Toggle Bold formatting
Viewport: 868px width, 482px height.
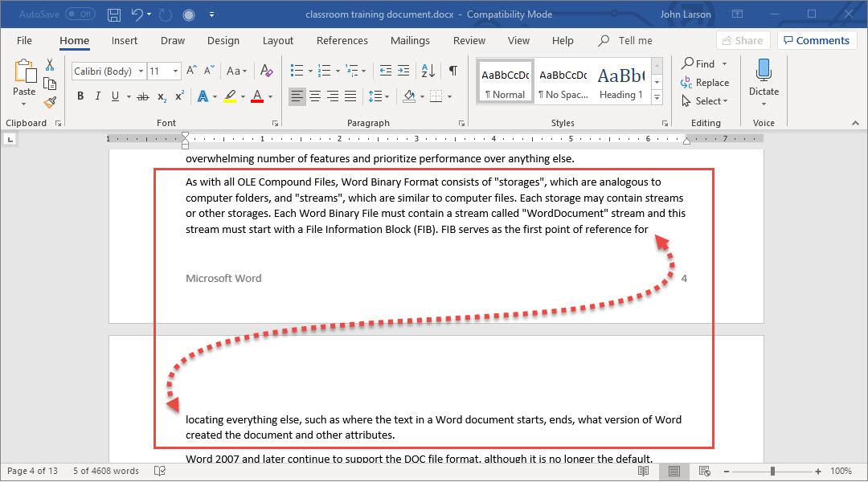(x=80, y=96)
